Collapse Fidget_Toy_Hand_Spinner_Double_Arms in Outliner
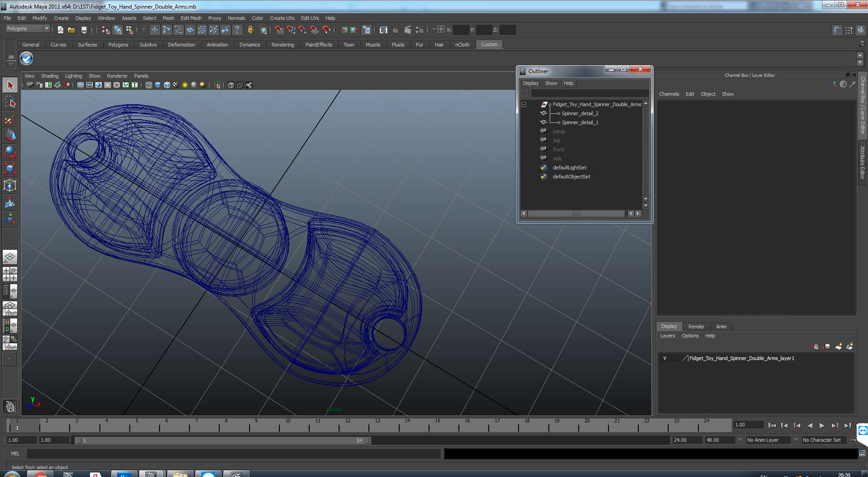 (524, 104)
